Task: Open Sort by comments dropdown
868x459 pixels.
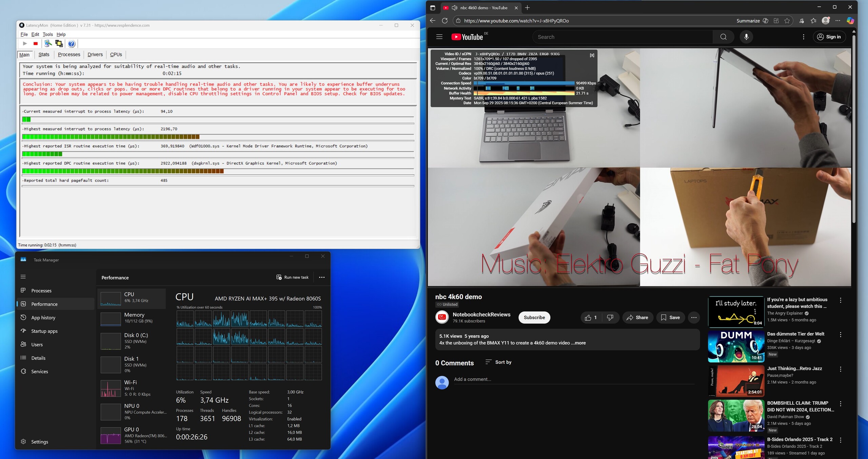Action: tap(498, 362)
